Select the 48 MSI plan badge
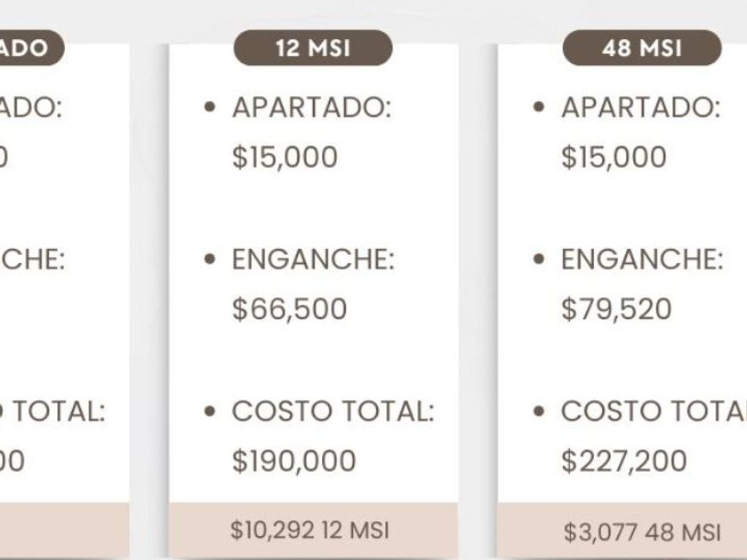747x560 pixels. [642, 48]
